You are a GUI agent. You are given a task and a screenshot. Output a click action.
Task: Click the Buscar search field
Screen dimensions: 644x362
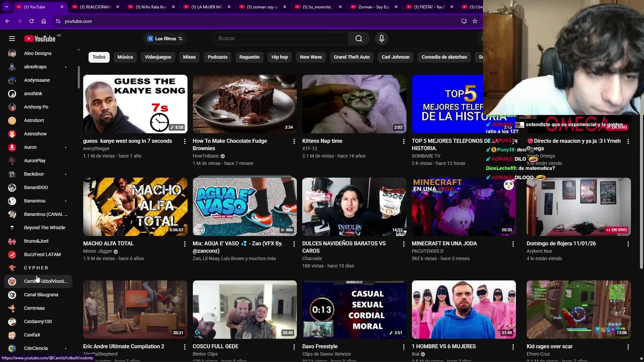click(x=281, y=39)
